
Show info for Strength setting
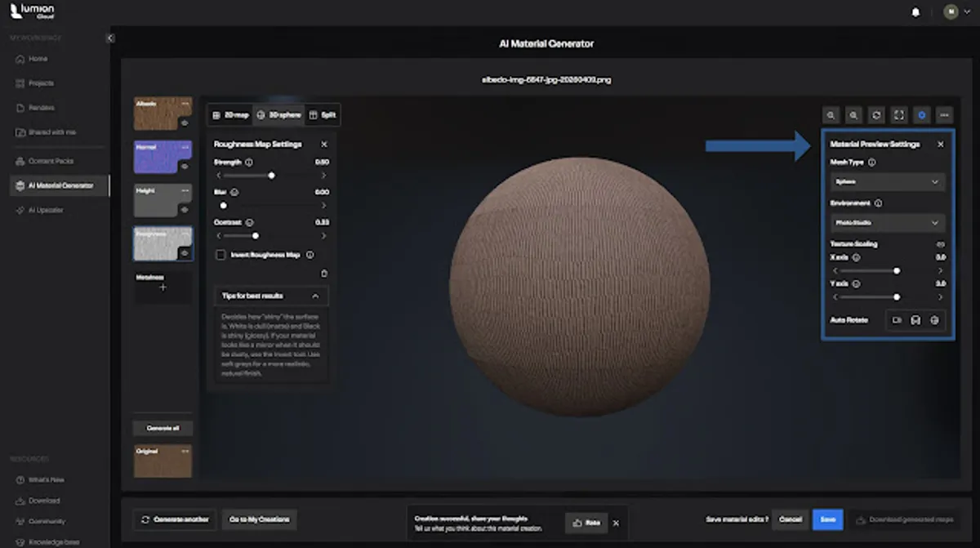[248, 163]
